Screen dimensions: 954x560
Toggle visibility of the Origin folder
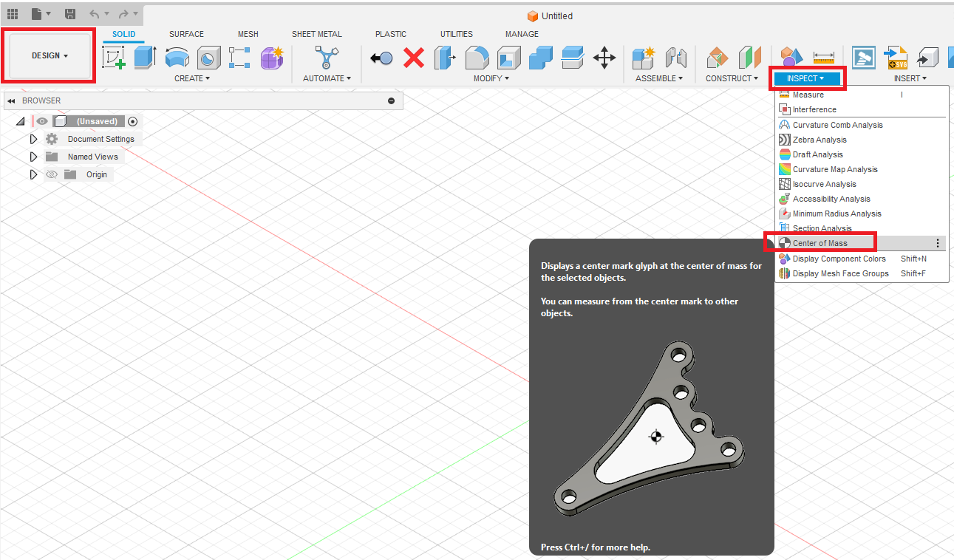point(52,174)
